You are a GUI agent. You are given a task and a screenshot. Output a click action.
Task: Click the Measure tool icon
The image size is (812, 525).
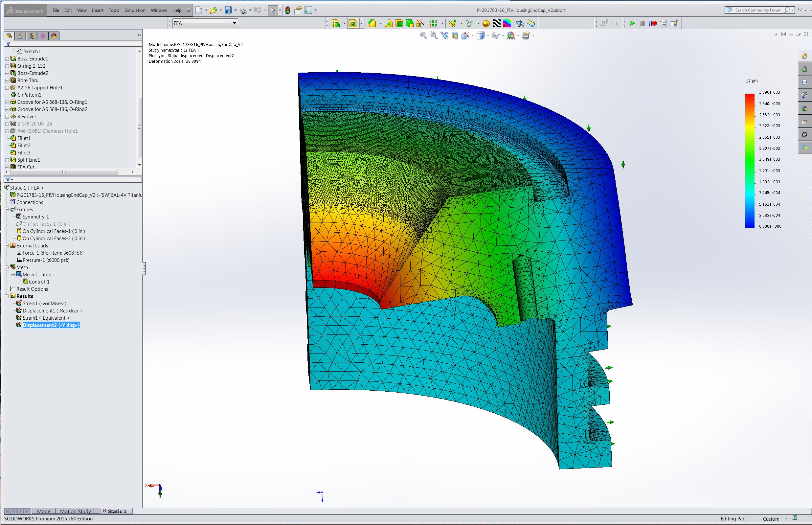(531, 23)
